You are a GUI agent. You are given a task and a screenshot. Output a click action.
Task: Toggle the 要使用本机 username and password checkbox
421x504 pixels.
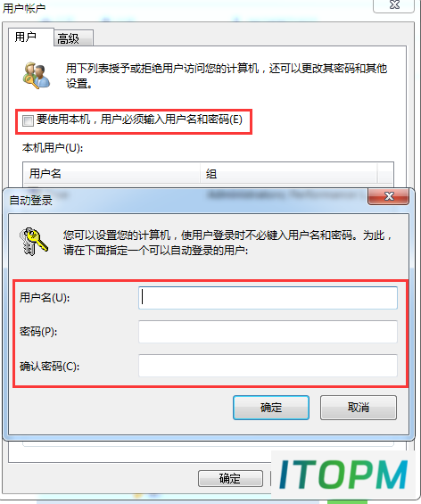28,120
